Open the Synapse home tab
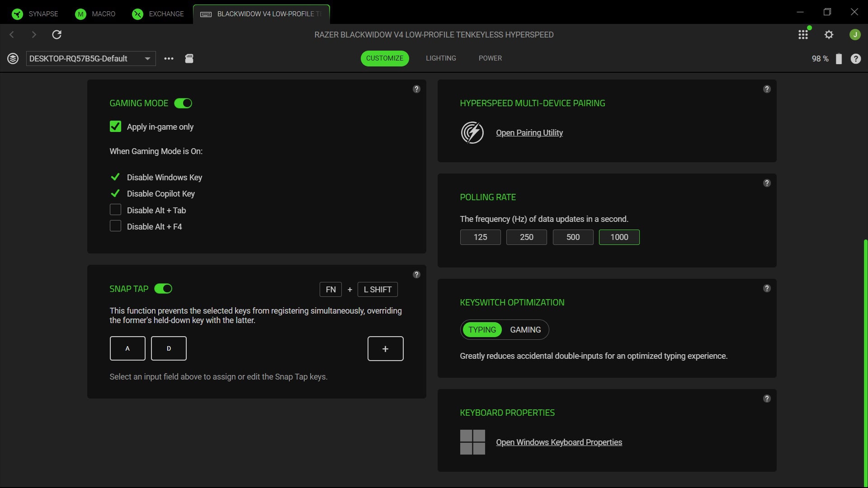This screenshot has height=488, width=868. 35,14
